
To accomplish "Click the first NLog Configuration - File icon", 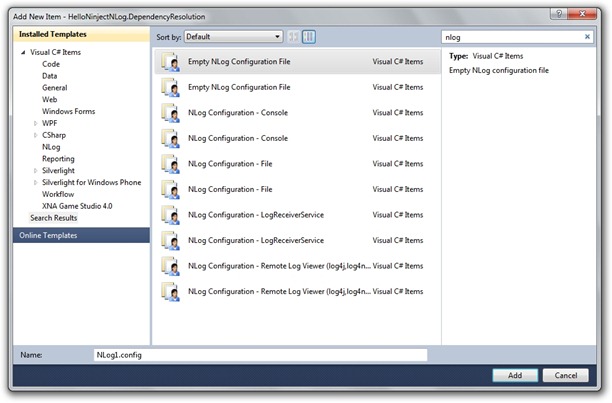I will tap(169, 163).
